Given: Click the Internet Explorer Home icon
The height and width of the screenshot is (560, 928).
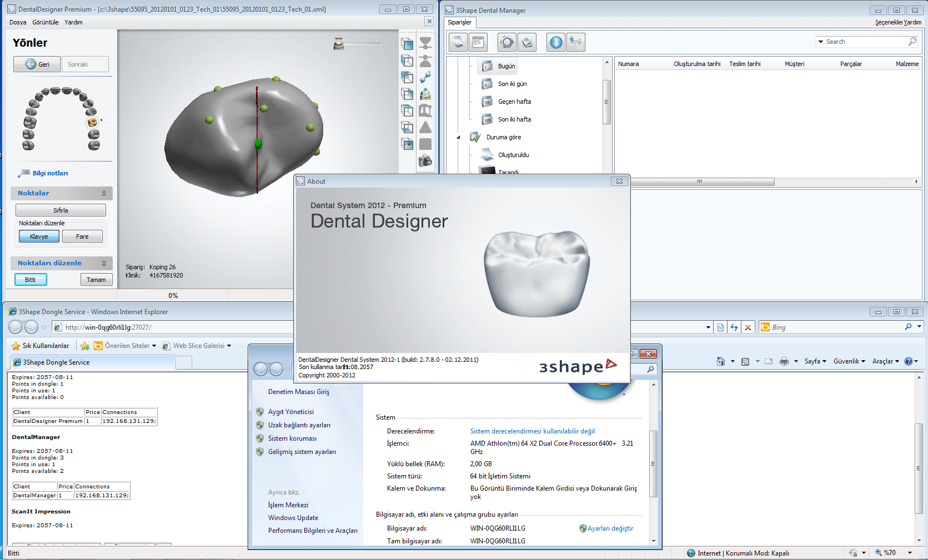Looking at the screenshot, I should coord(721,361).
